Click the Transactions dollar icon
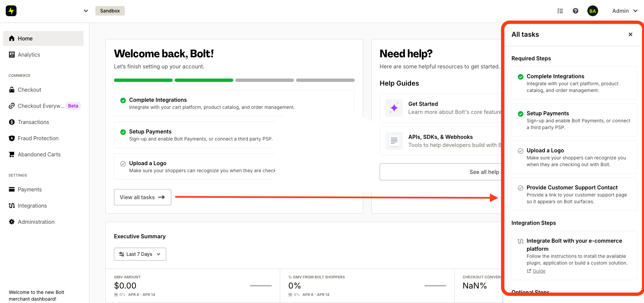This screenshot has width=644, height=303. click(12, 122)
